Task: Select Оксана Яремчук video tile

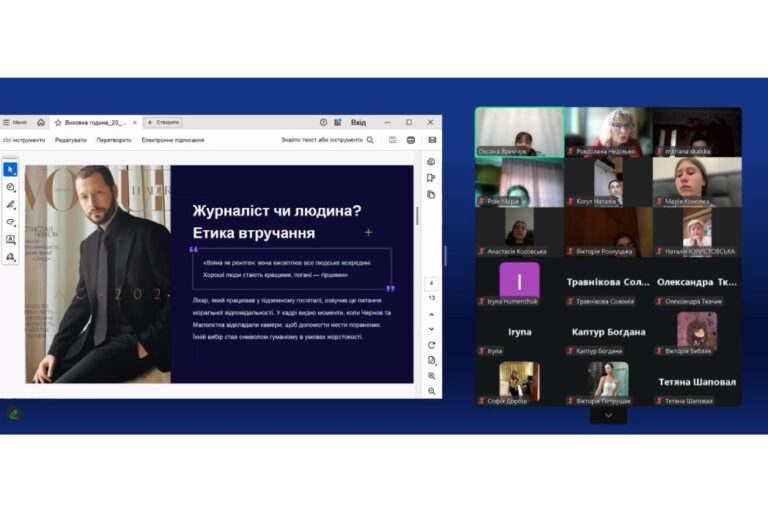Action: [520, 132]
